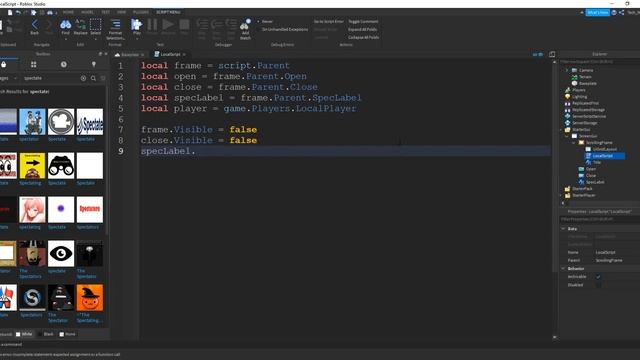Open the Inventory grid tab in Toolbox
The height and width of the screenshot is (360, 640).
click(33, 64)
